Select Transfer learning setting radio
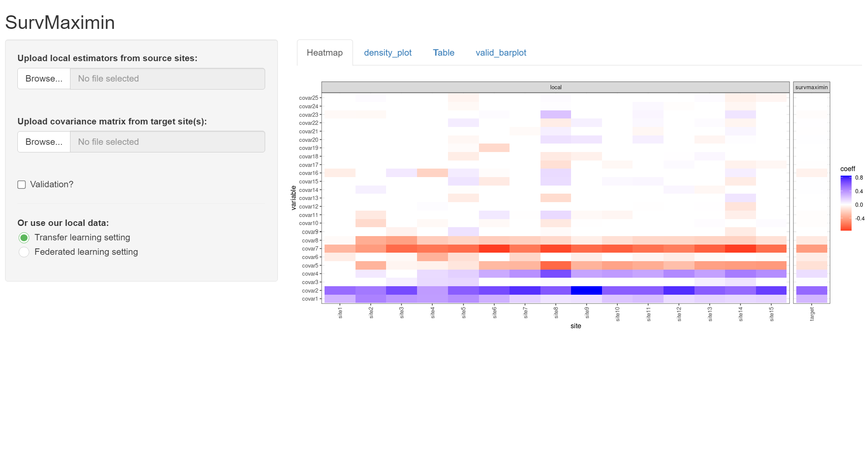The height and width of the screenshot is (462, 868). [24, 238]
